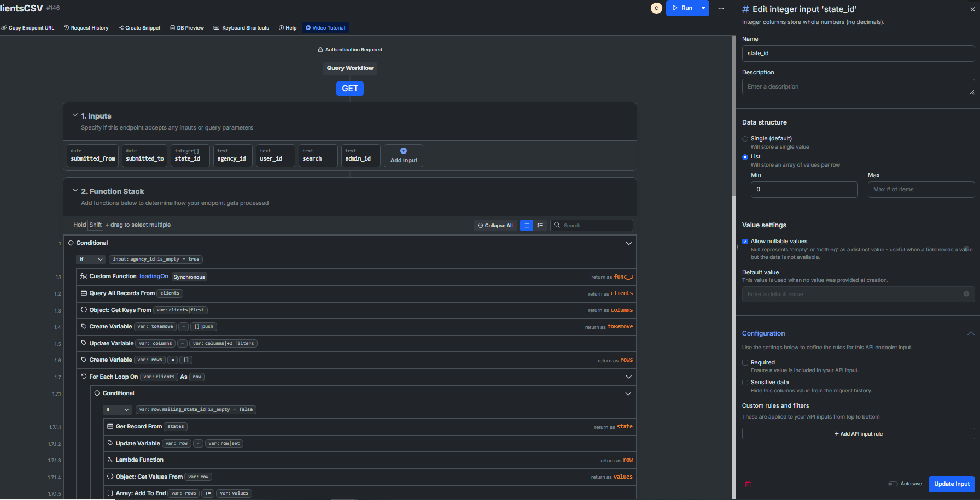Click the Min items field
980x500 pixels.
coord(804,190)
